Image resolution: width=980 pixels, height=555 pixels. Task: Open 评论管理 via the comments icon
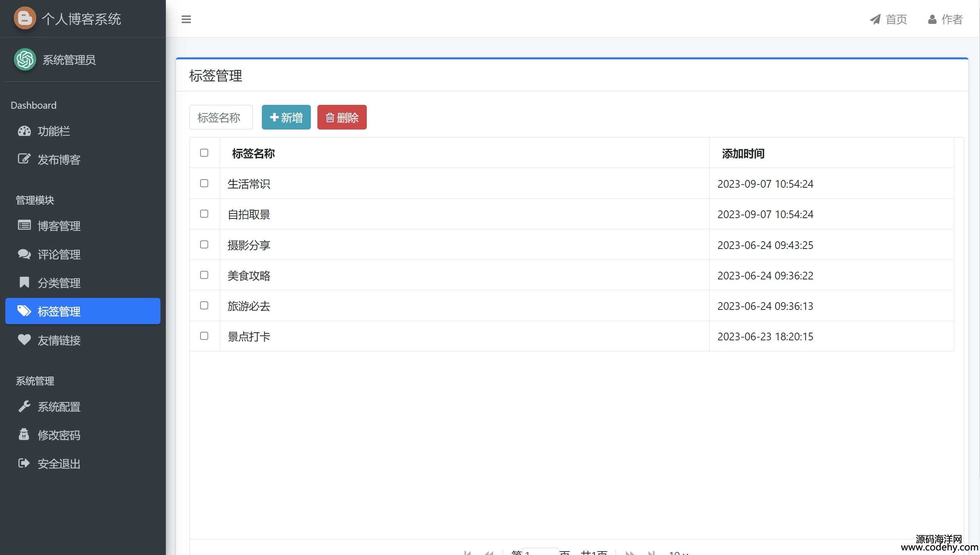[x=24, y=254]
